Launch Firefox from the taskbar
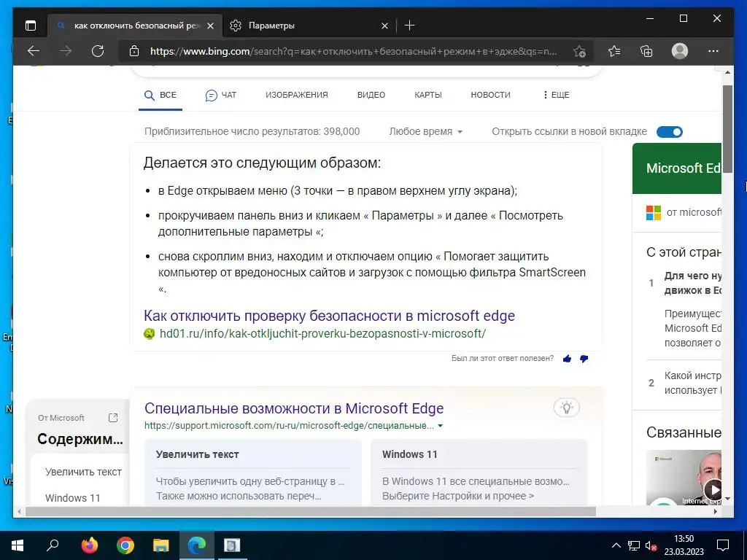747x560 pixels. click(x=89, y=545)
